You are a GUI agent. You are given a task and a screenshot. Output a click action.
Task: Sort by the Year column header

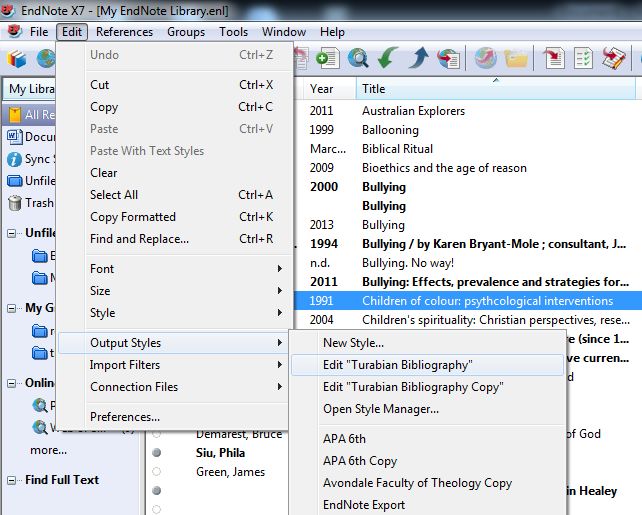[330, 89]
